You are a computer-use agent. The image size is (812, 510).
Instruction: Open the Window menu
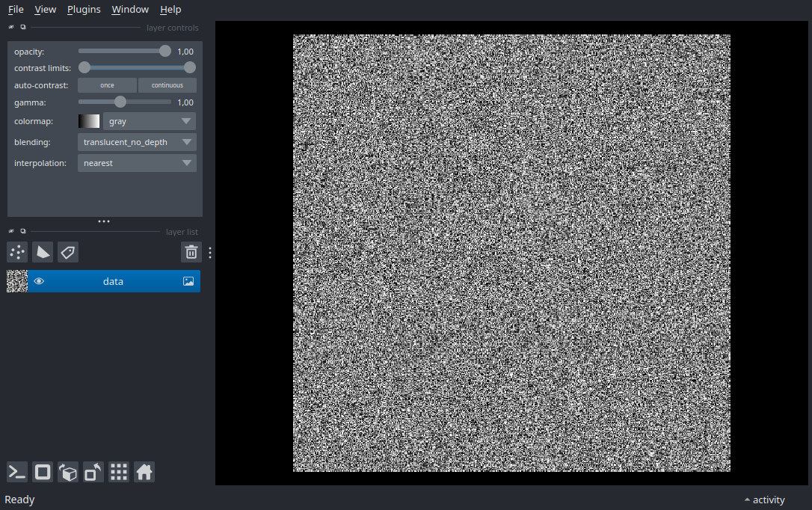tap(130, 9)
